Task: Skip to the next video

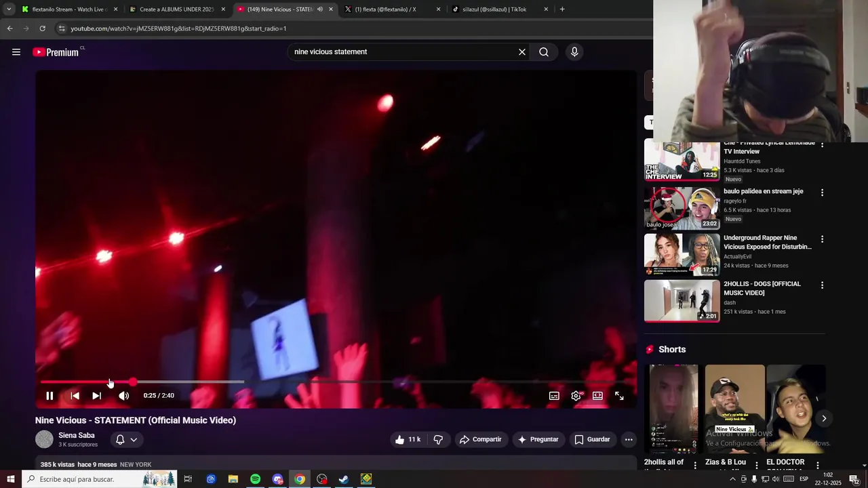Action: (x=97, y=396)
